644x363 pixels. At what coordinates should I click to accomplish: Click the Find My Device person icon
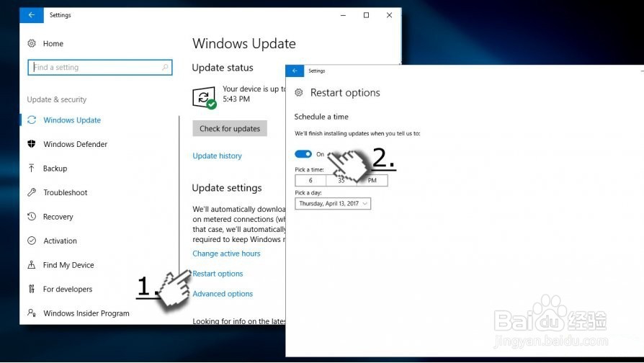pos(32,265)
